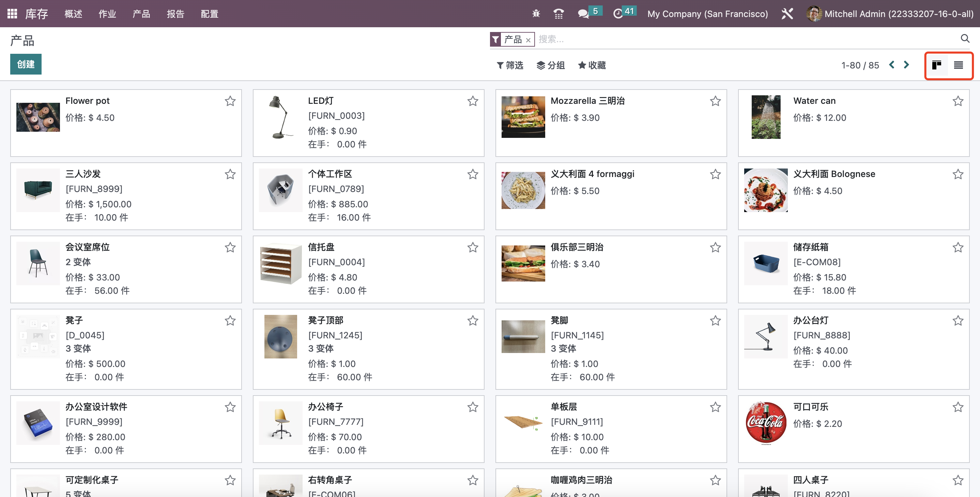Open the VoIP phone icon
The width and height of the screenshot is (980, 497).
coord(558,14)
